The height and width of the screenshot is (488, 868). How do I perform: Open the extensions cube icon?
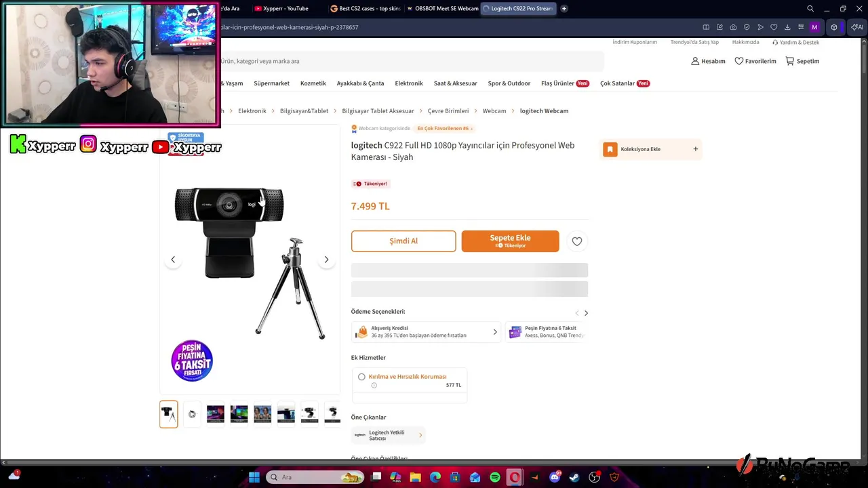[x=834, y=27]
